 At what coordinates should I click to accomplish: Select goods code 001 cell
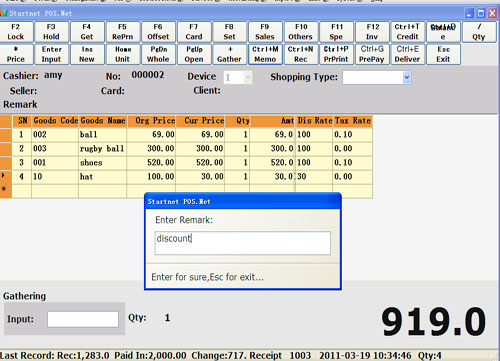55,163
